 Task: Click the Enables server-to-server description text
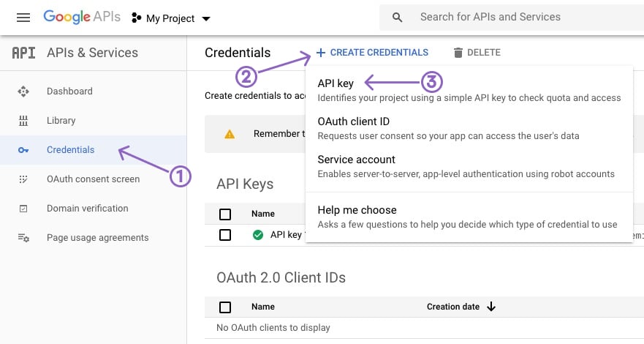point(466,174)
